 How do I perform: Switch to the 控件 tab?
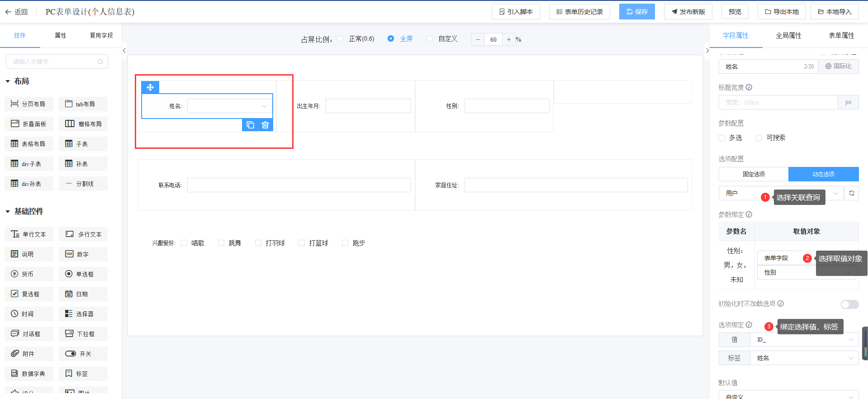pyautogui.click(x=20, y=35)
